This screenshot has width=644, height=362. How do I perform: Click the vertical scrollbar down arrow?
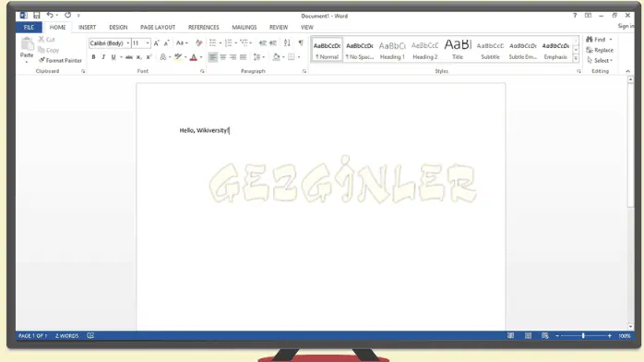click(x=630, y=326)
